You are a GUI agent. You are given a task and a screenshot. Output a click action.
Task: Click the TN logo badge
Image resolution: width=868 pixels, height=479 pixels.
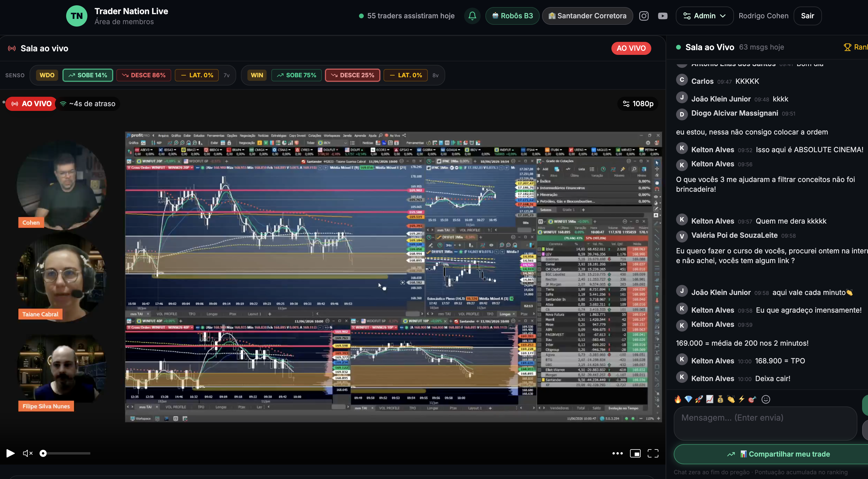click(76, 16)
